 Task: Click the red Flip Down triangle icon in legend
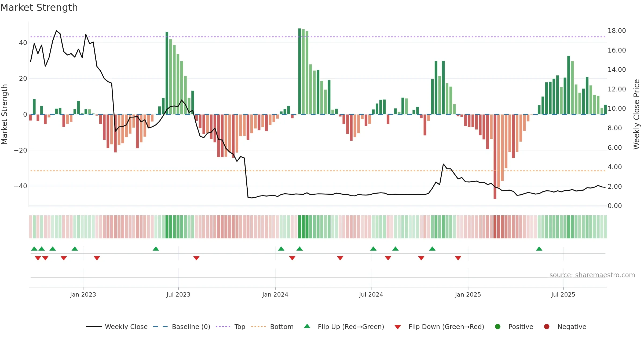(398, 327)
